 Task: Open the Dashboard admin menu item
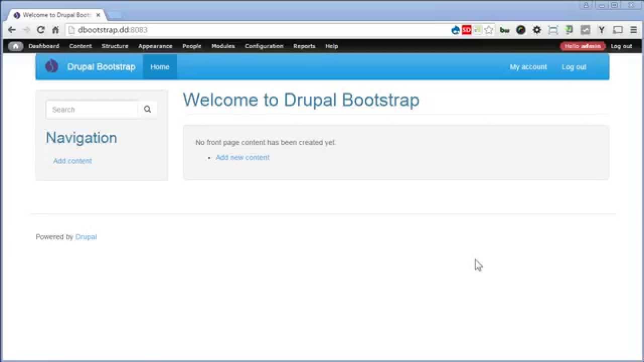[x=44, y=46]
